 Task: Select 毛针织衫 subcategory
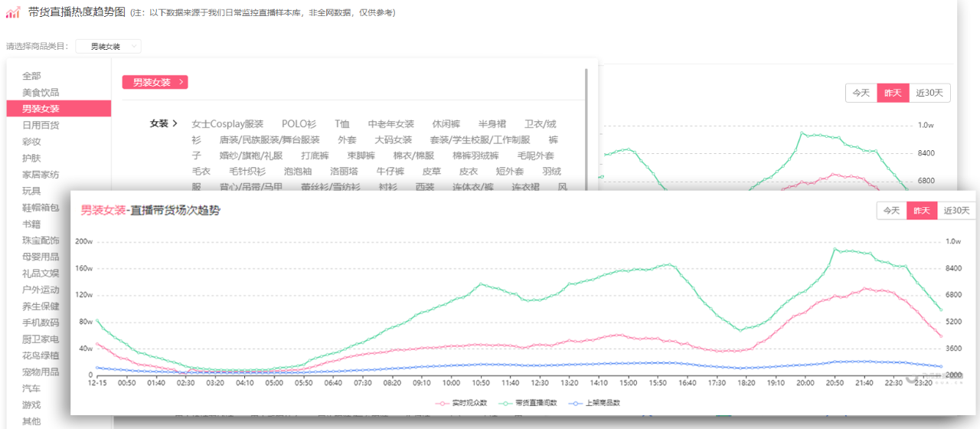(x=247, y=172)
